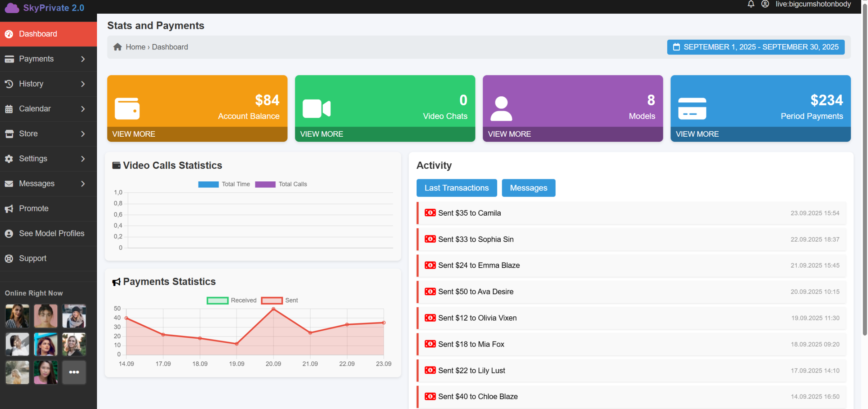Click the more online models thumbnail button
Screen dimensions: 868x409
coord(74,372)
